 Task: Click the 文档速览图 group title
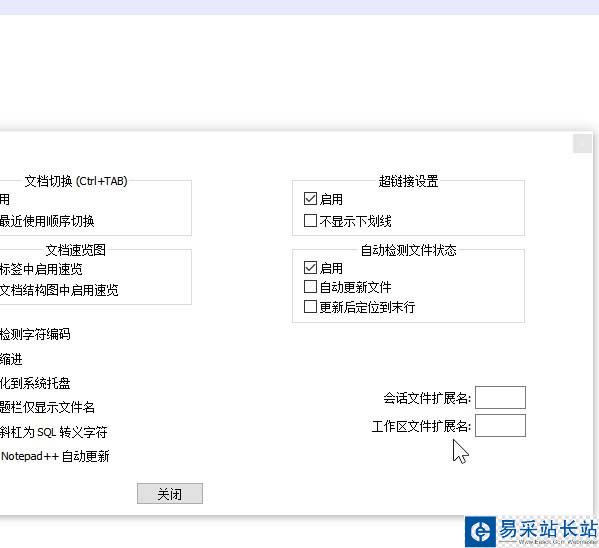click(76, 250)
